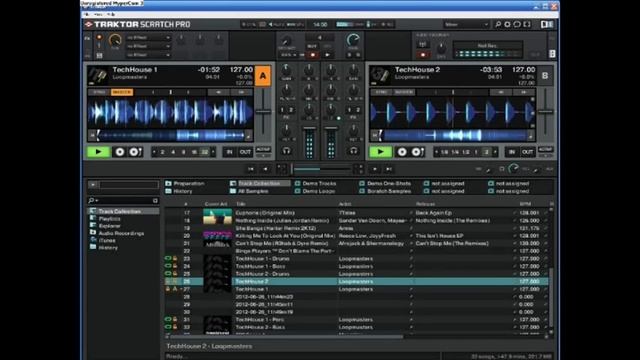Open iTunes node in browser tree
Screen dimensions: 640x360
pyautogui.click(x=107, y=240)
